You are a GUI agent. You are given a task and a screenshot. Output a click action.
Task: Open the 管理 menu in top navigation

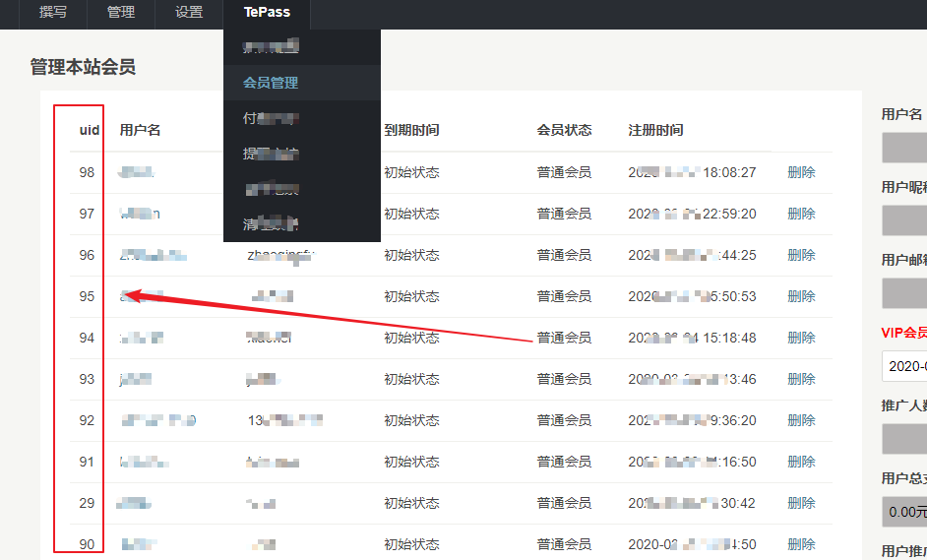pos(120,13)
